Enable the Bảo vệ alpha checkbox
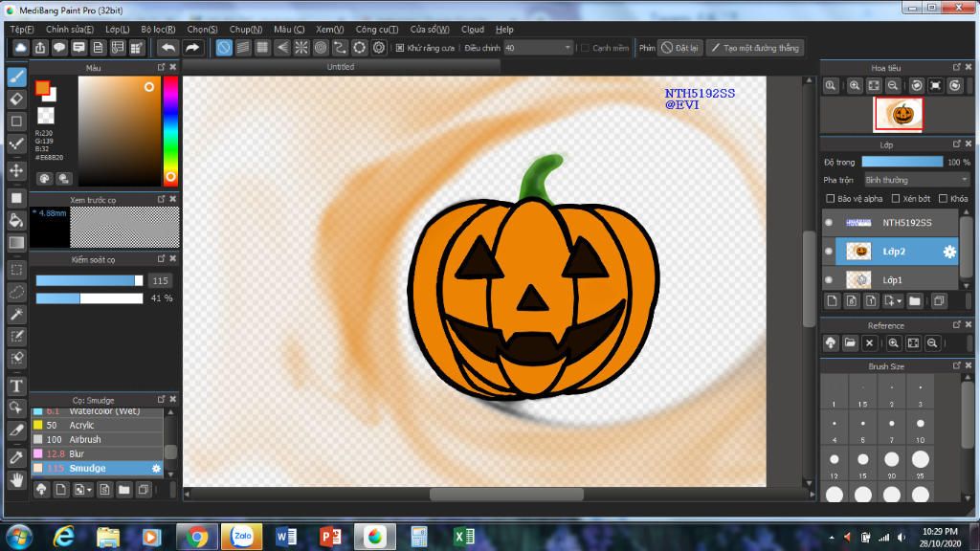 tap(830, 199)
